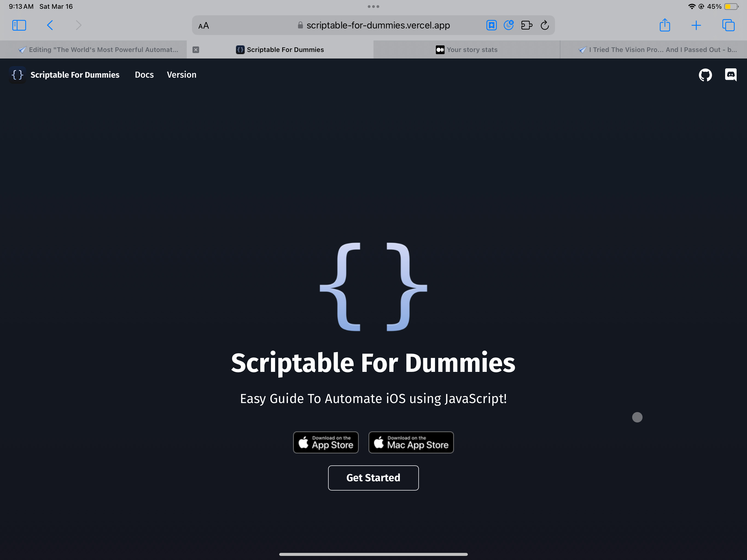747x560 pixels.
Task: Open the Docs navigation item
Action: (144, 75)
